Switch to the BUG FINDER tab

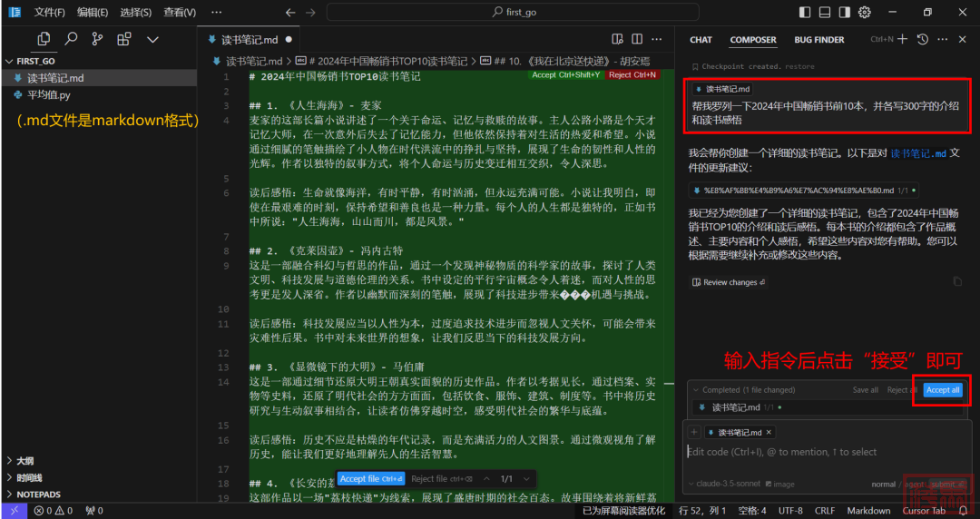tap(818, 39)
